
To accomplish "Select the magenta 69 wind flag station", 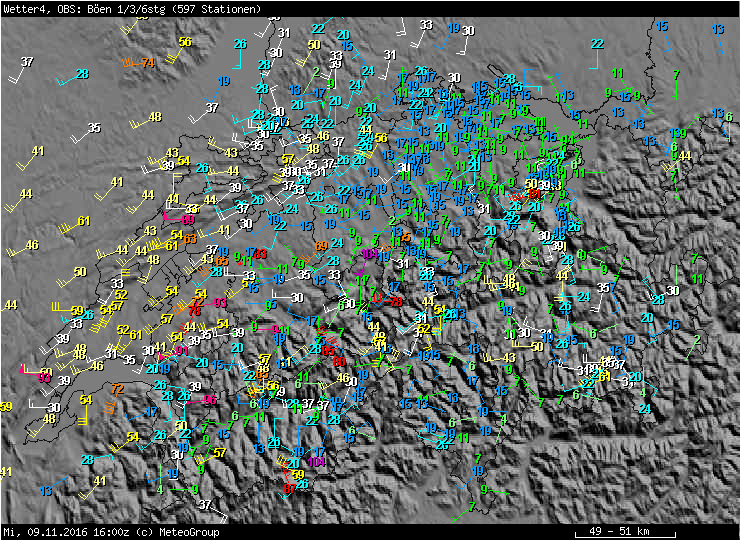I will 188,220.
